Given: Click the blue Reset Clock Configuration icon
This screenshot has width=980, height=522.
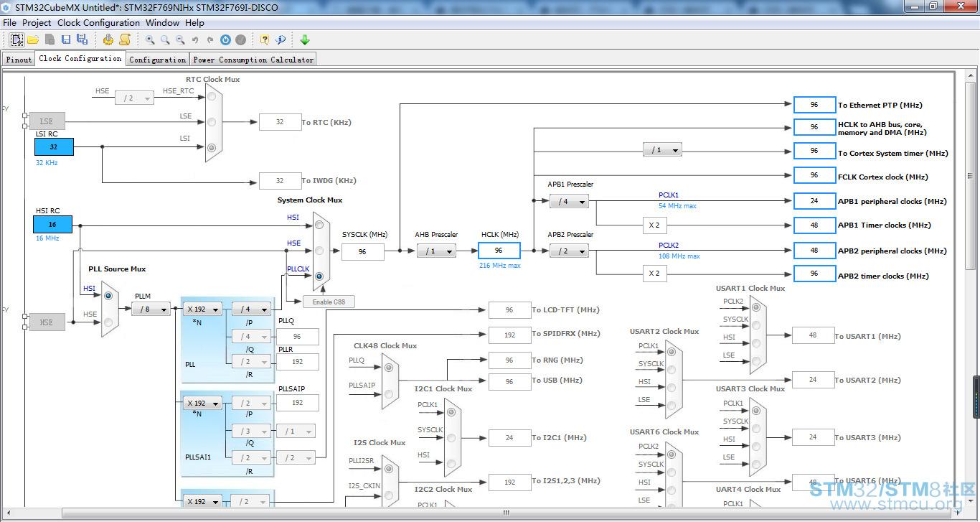Looking at the screenshot, I should (225, 40).
